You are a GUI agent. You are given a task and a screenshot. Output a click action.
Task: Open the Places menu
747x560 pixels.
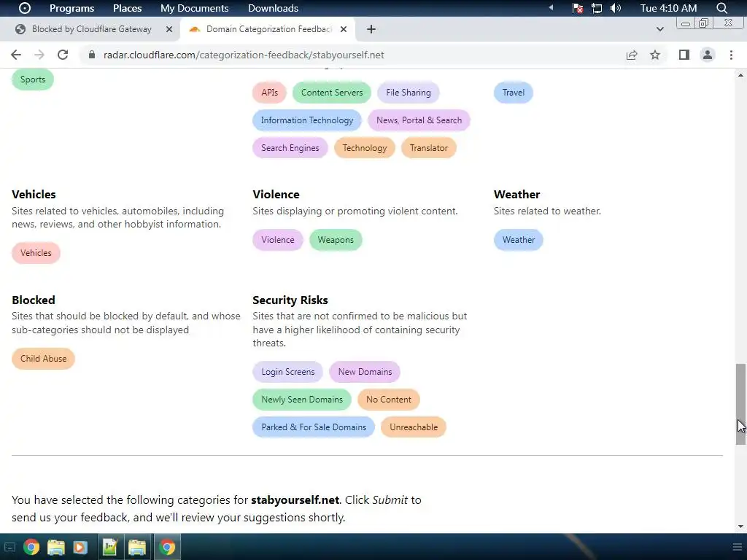(127, 8)
